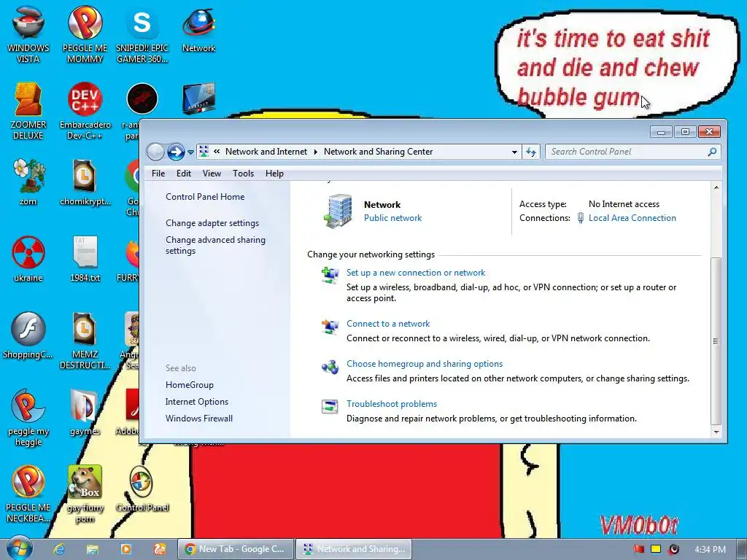The width and height of the screenshot is (747, 560).
Task: Select the Network desktop icon
Action: tap(198, 29)
